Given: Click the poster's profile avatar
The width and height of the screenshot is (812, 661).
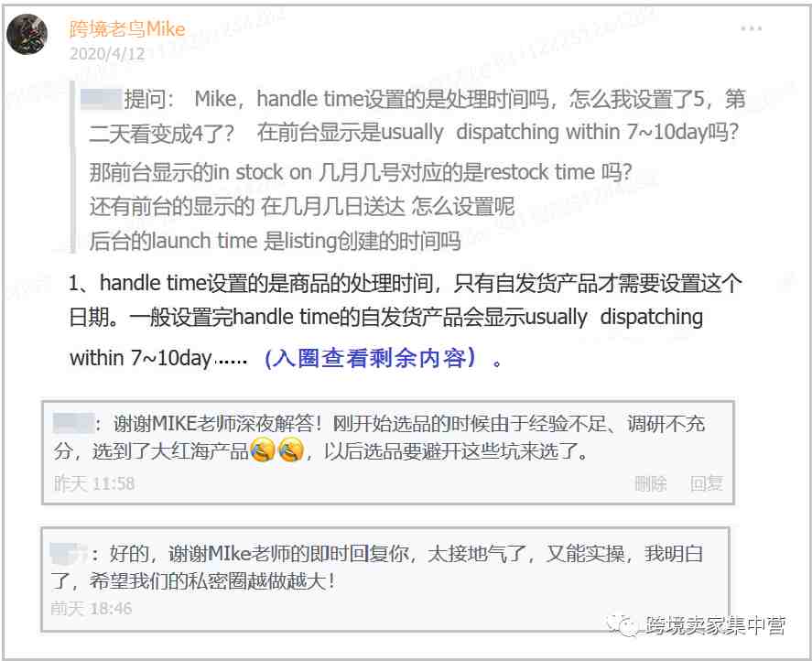Looking at the screenshot, I should point(27,34).
